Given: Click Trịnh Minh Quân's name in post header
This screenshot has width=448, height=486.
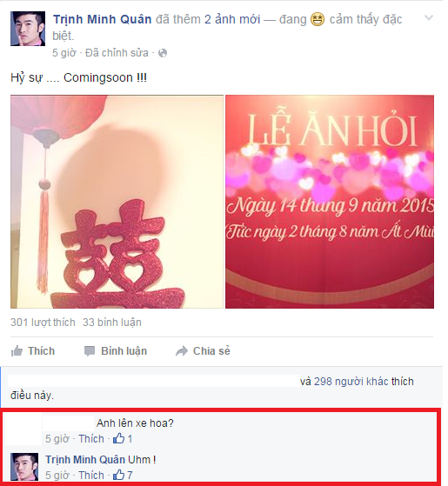Looking at the screenshot, I should click(x=103, y=19).
